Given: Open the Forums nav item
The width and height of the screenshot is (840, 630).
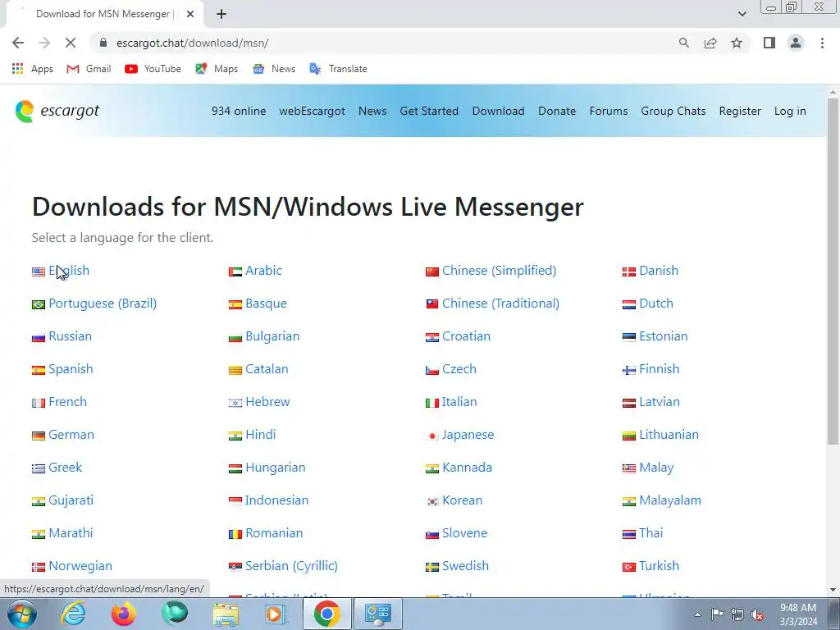Looking at the screenshot, I should (x=609, y=111).
